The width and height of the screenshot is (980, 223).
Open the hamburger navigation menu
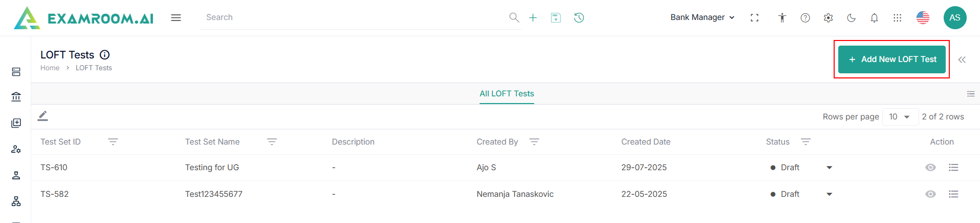pos(176,17)
